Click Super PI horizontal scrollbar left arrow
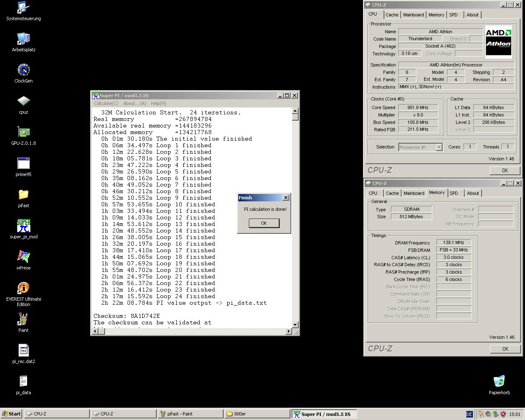Viewport: 525px width, 420px height. point(95,331)
